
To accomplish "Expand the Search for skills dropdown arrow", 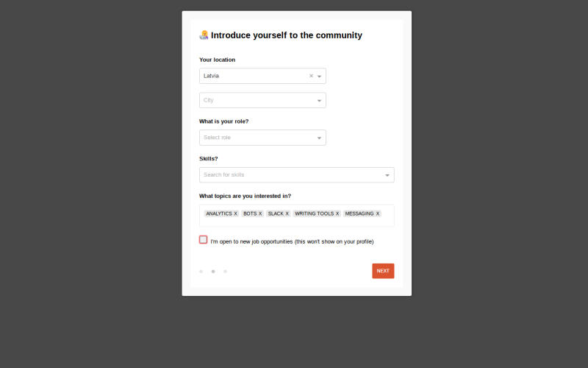I will [x=387, y=175].
